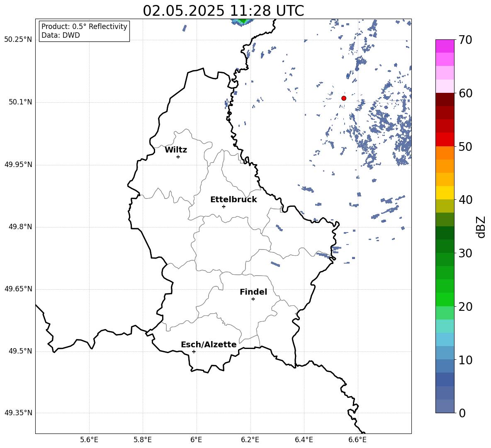Click the 6°E longitude label
Viewport: 491px width, 448px height.
[x=196, y=440]
